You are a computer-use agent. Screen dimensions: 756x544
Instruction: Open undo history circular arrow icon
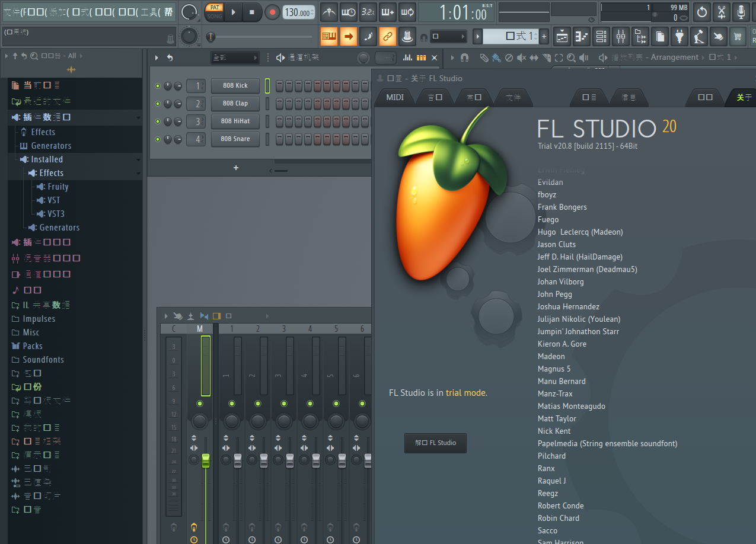coord(702,12)
